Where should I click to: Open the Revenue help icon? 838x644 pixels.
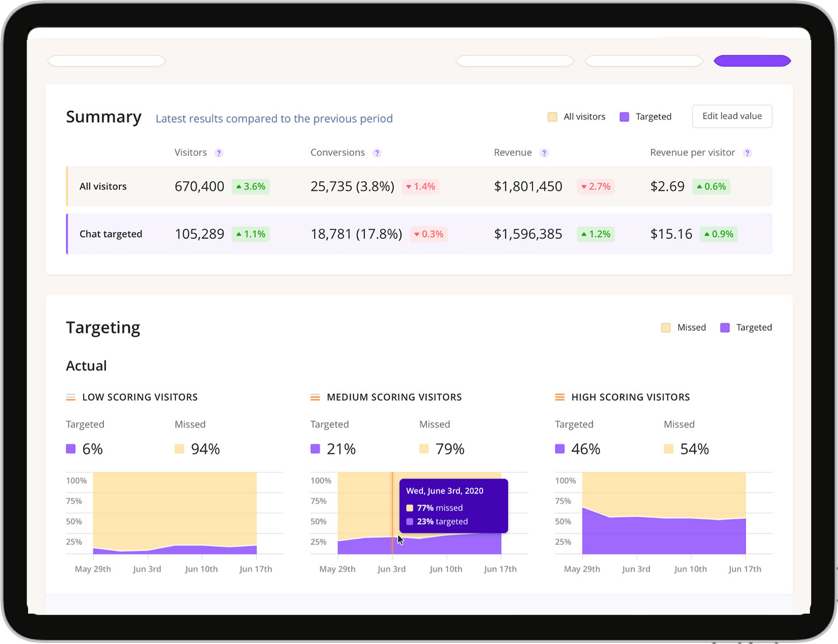(544, 152)
